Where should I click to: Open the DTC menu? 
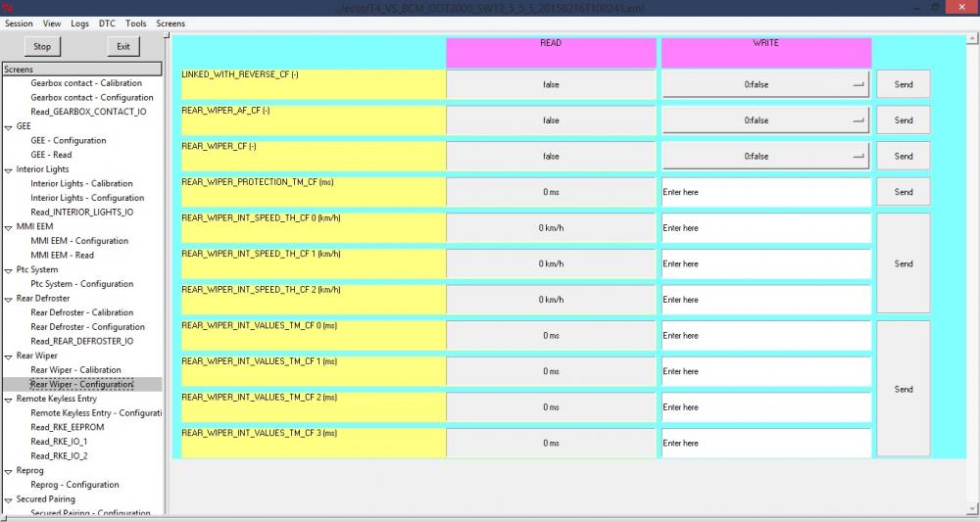point(107,24)
